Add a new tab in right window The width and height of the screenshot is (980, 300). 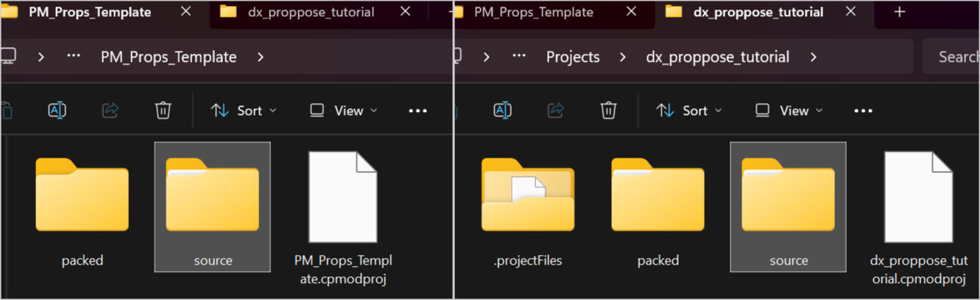pyautogui.click(x=899, y=13)
